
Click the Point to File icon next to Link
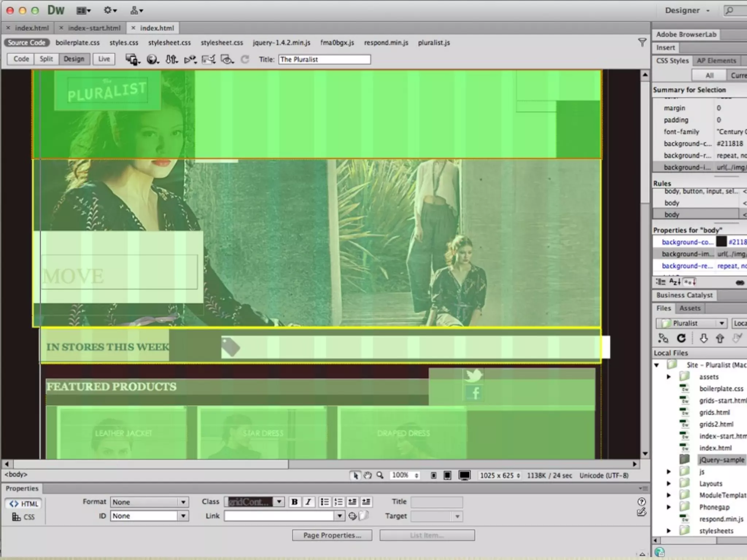[x=352, y=516]
